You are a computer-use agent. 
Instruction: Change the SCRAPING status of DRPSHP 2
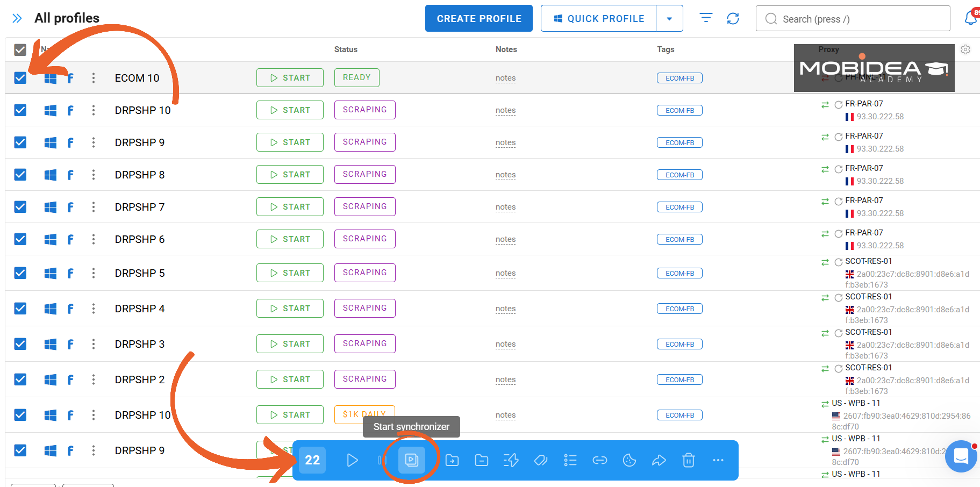click(x=365, y=379)
